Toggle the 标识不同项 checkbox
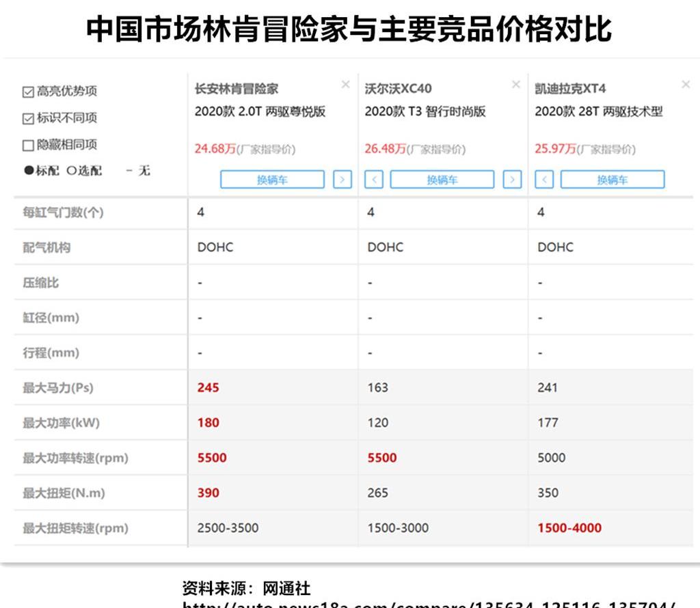 (x=28, y=119)
